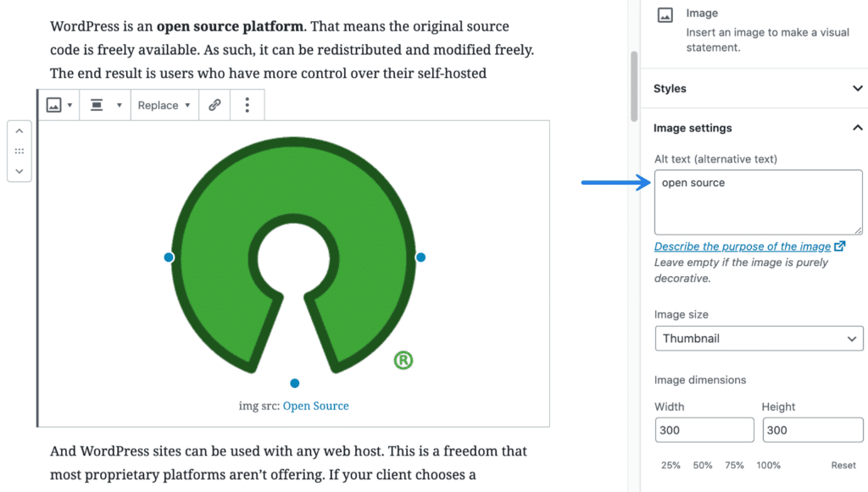The width and height of the screenshot is (868, 492).
Task: Click the 'open source platform' bold text
Action: point(230,26)
